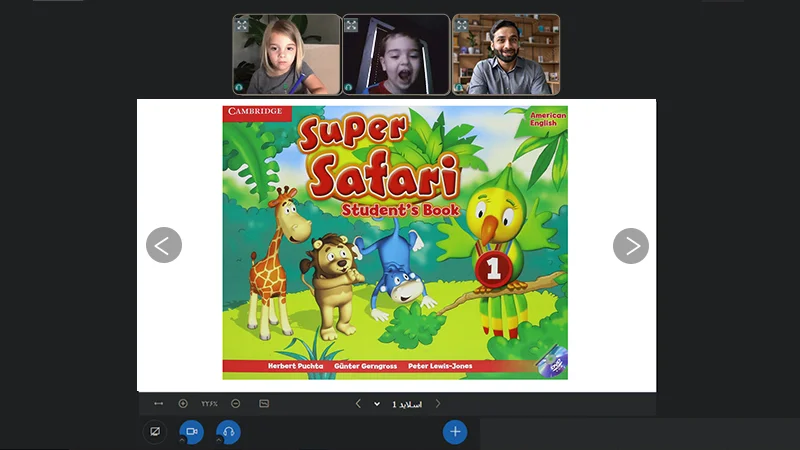
Task: Toggle the screen share button
Action: tap(155, 432)
